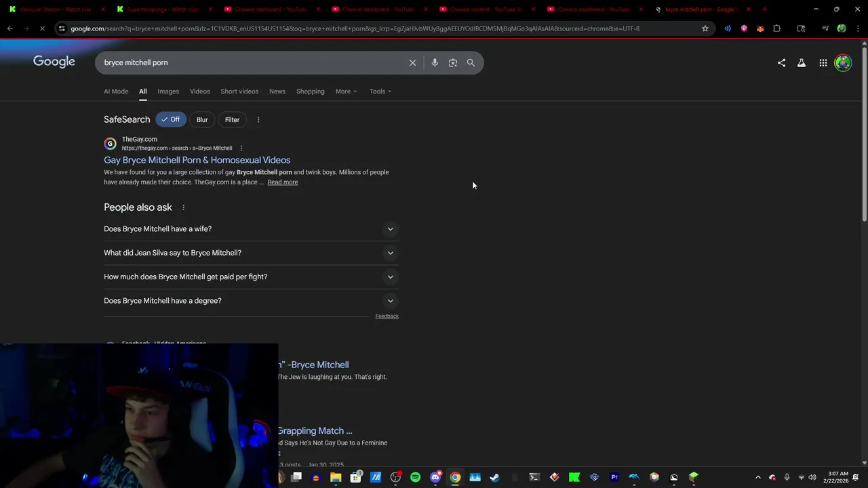Open People also ask options menu
The height and width of the screenshot is (488, 868).
click(183, 207)
